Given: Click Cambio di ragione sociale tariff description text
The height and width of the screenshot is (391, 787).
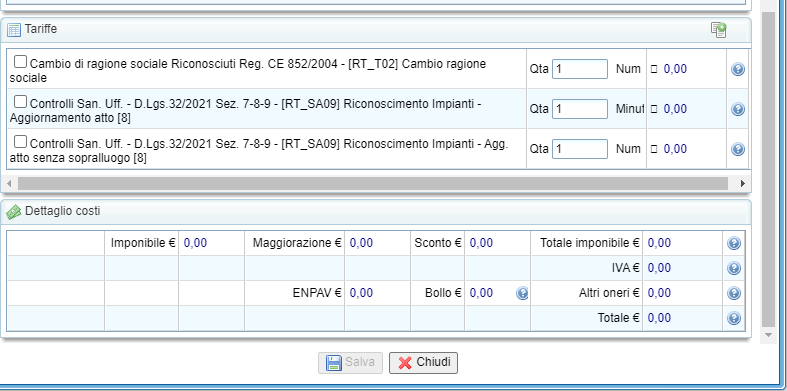Looking at the screenshot, I should [248, 71].
